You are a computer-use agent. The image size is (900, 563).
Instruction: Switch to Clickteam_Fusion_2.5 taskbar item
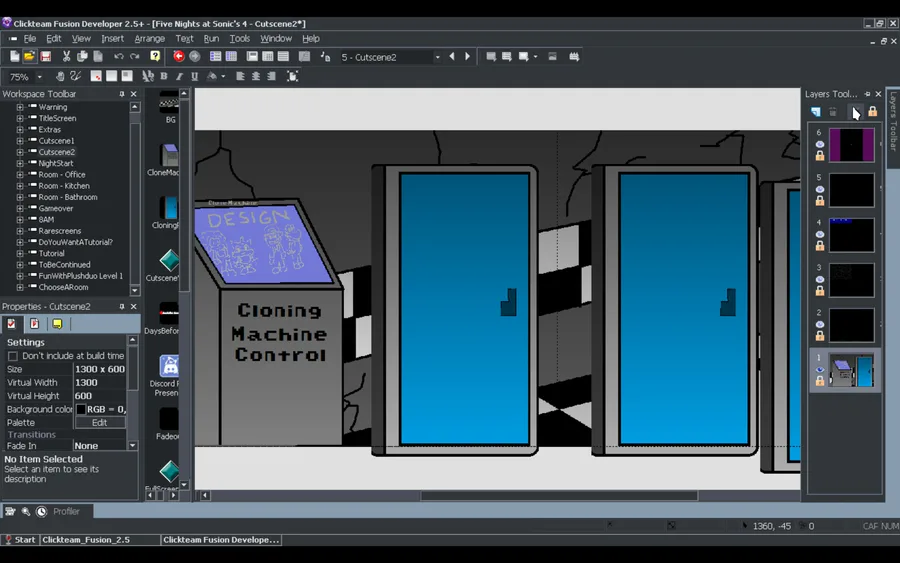pos(100,539)
